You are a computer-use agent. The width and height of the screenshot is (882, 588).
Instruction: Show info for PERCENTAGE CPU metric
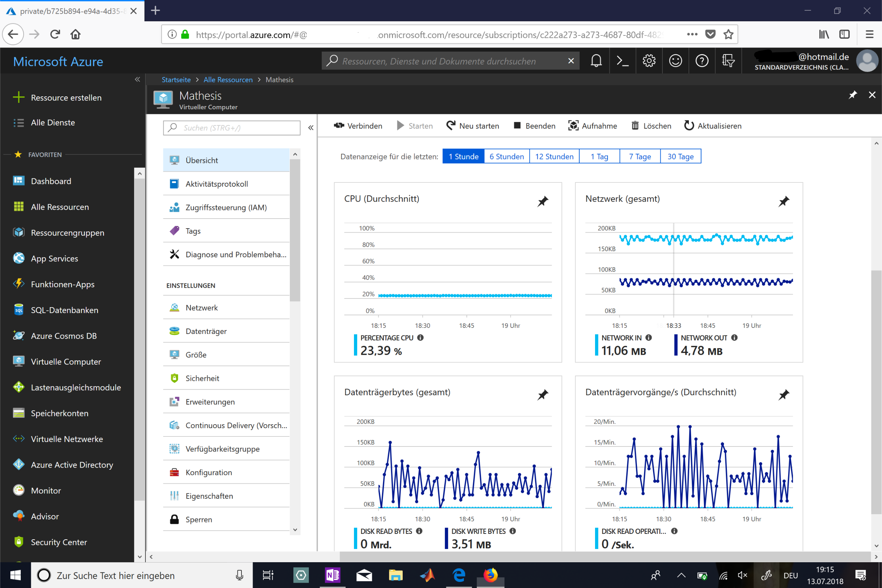tap(421, 338)
